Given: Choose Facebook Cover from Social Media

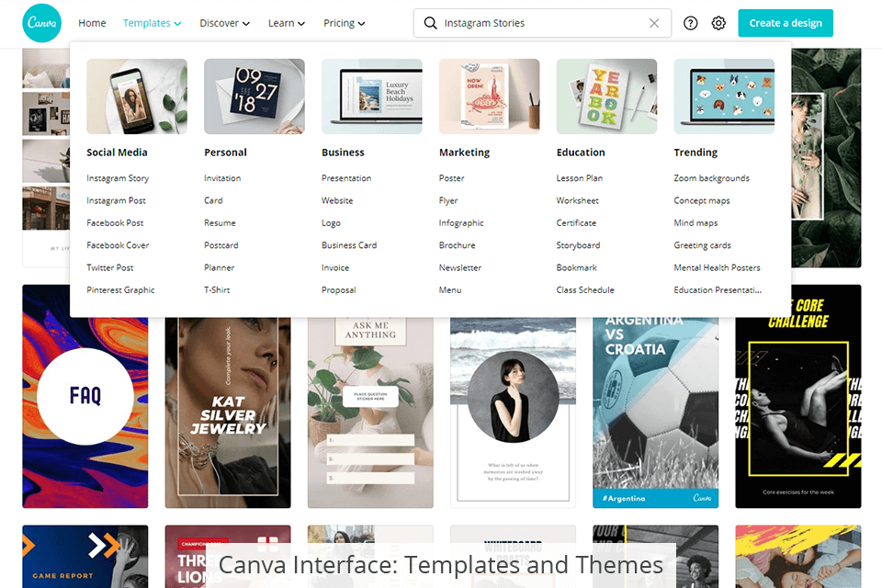Looking at the screenshot, I should pos(118,245).
